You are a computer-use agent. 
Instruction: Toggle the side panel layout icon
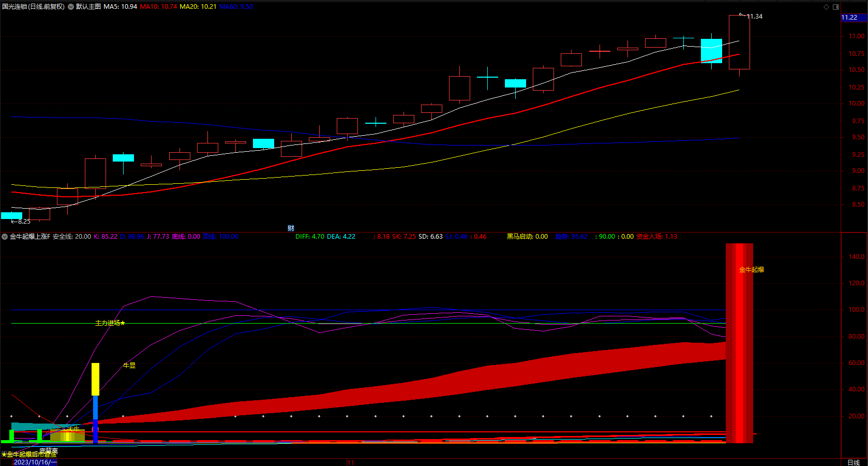tap(836, 7)
